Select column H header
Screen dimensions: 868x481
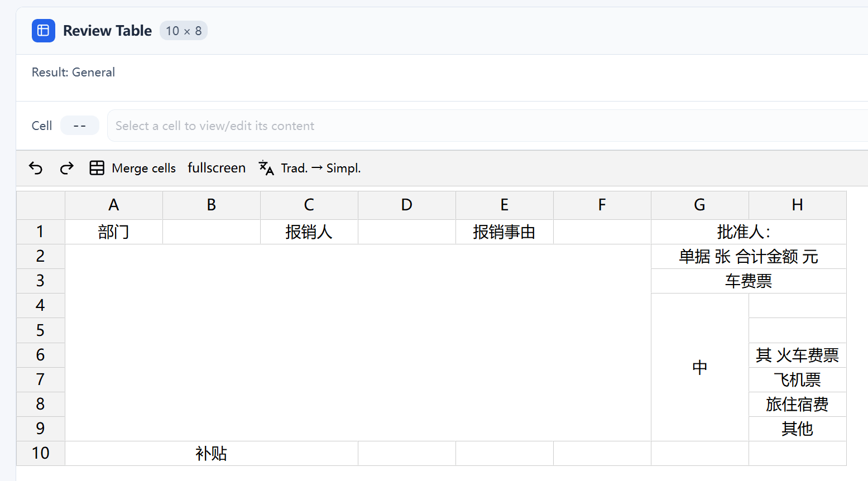pyautogui.click(x=798, y=205)
